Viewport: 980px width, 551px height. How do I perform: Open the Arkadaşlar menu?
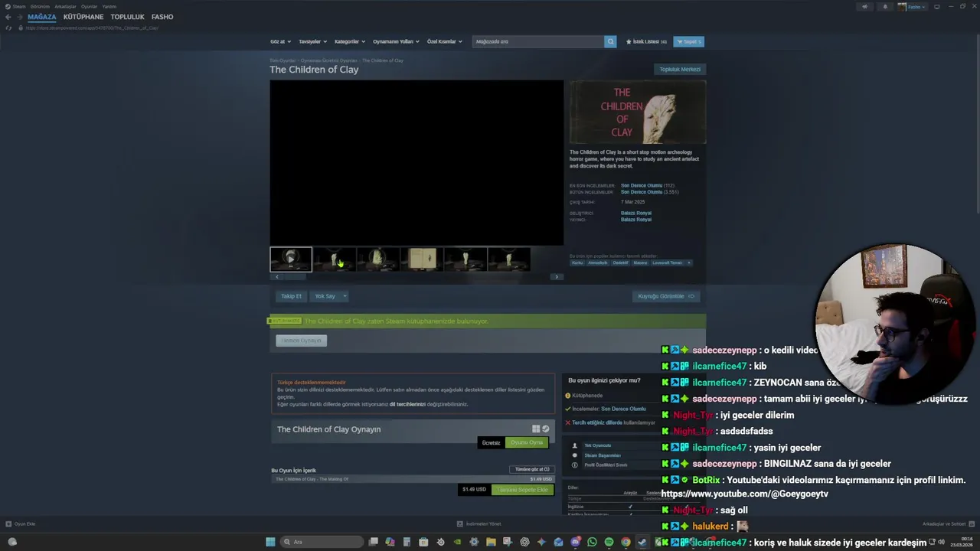pyautogui.click(x=65, y=6)
